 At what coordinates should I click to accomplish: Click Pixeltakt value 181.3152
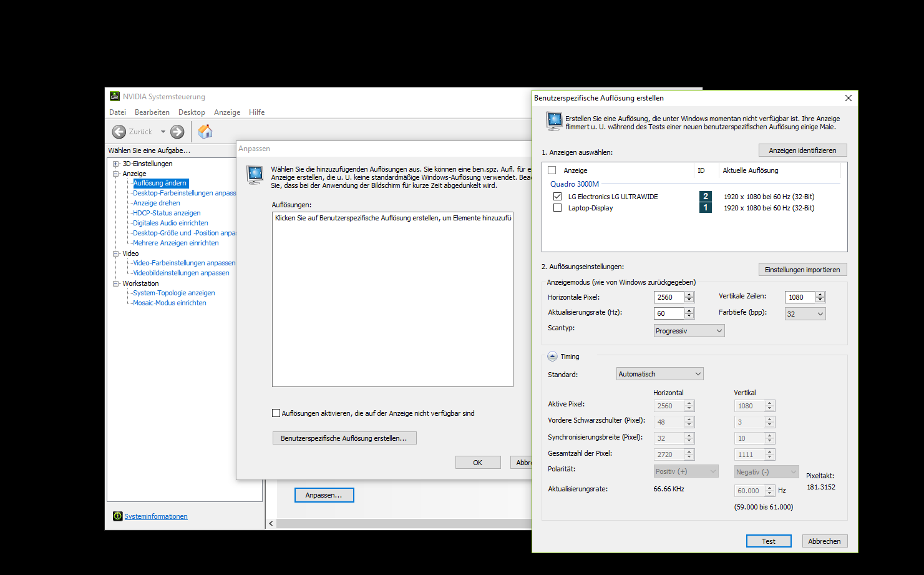(x=821, y=487)
